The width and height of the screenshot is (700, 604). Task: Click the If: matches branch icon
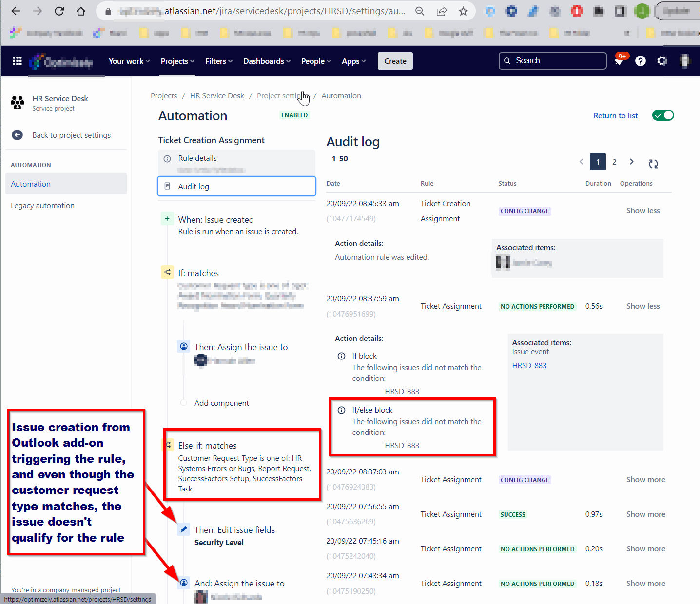point(167,272)
